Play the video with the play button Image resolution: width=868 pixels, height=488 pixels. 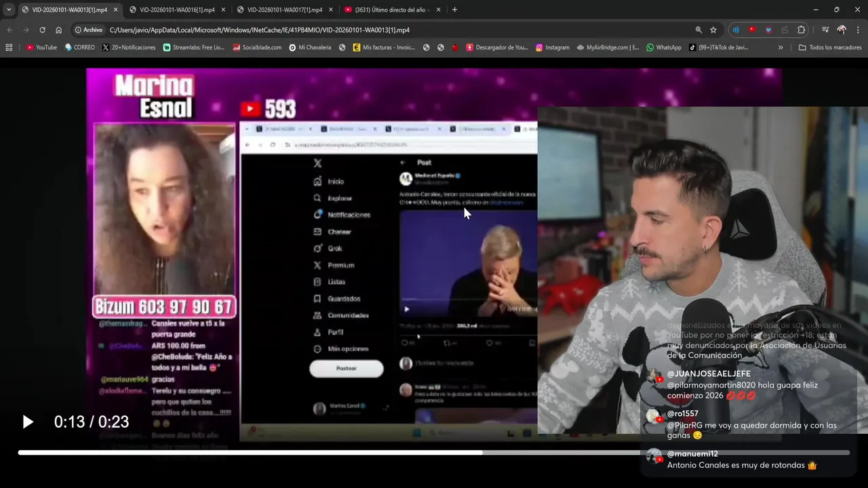(x=28, y=422)
